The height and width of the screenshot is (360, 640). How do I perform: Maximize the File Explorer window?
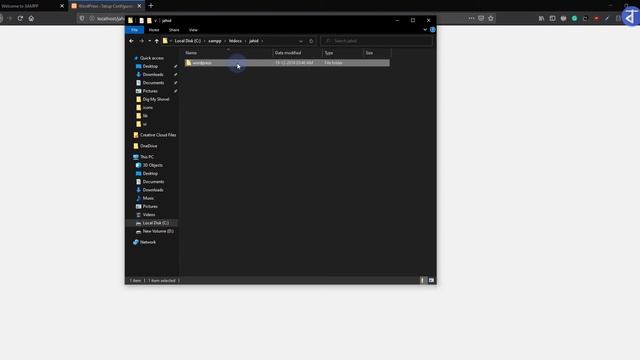413,20
